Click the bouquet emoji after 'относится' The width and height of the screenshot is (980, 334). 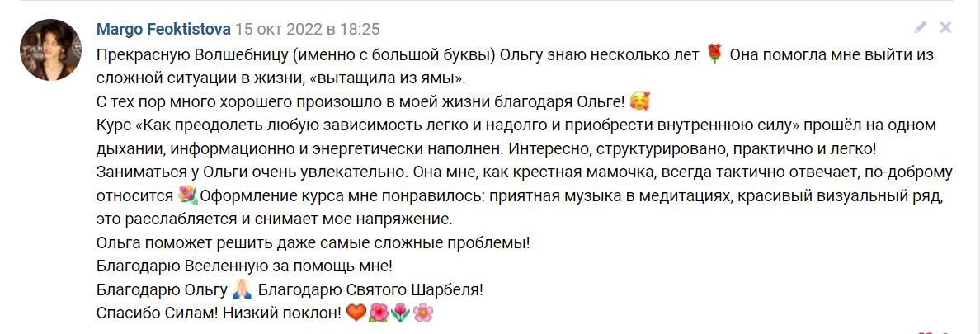click(188, 196)
